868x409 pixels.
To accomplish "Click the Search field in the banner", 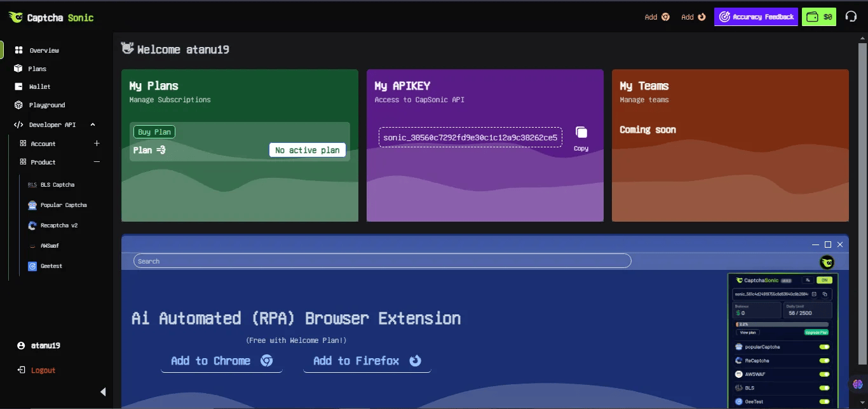I will click(382, 261).
